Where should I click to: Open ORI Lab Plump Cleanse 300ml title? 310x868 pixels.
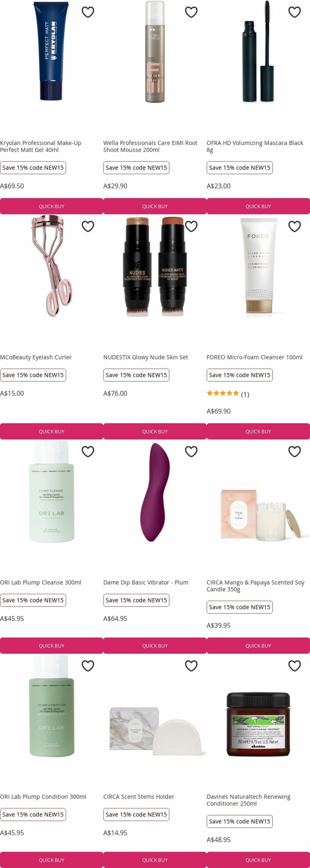point(41,582)
